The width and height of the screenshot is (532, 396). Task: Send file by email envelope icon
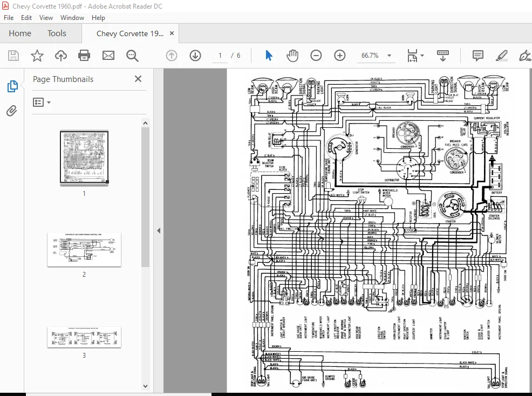tap(108, 56)
